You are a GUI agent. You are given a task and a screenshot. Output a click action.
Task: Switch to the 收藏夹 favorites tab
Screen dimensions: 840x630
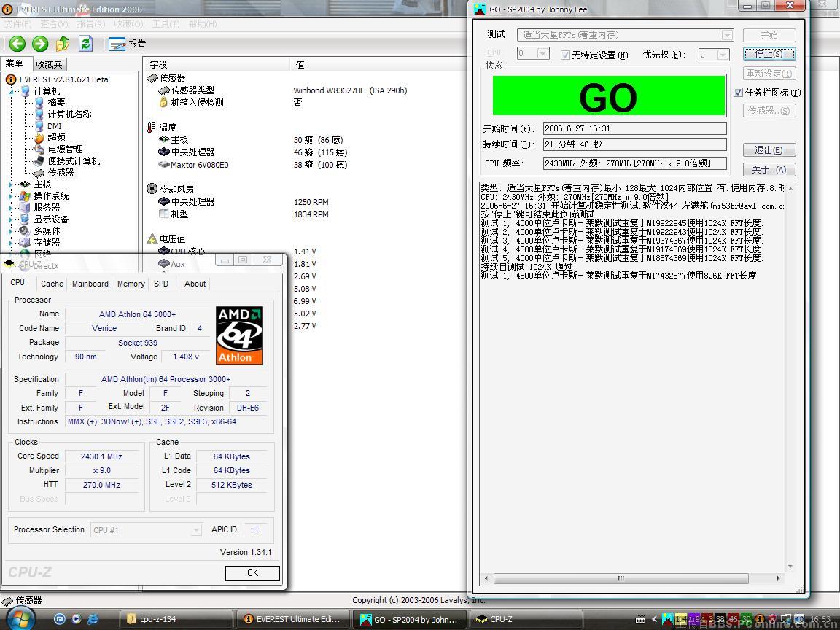click(49, 64)
